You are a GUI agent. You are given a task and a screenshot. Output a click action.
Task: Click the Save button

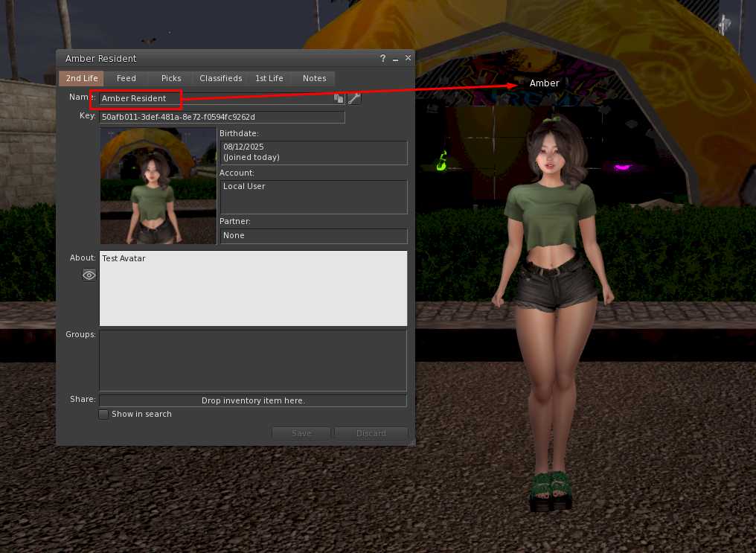(x=301, y=433)
